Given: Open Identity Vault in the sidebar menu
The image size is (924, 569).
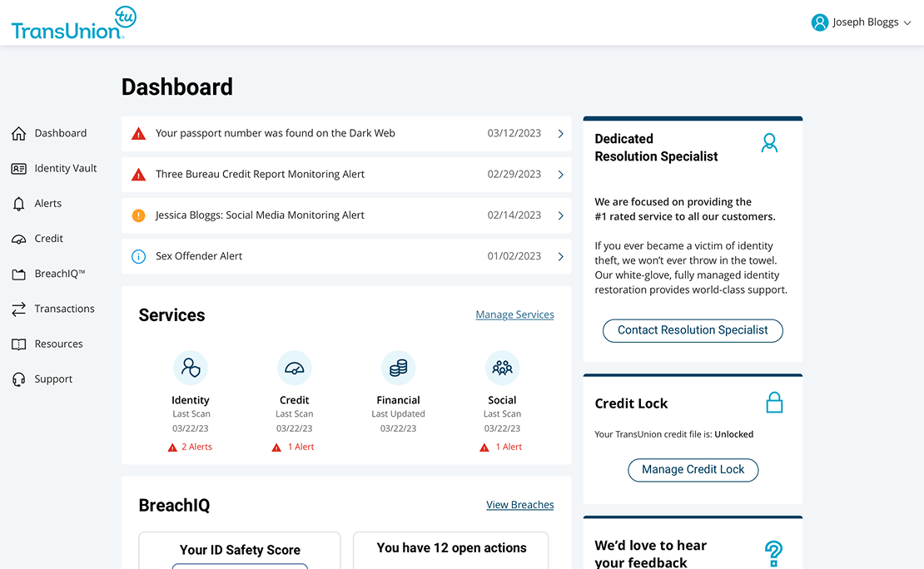Looking at the screenshot, I should click(66, 169).
